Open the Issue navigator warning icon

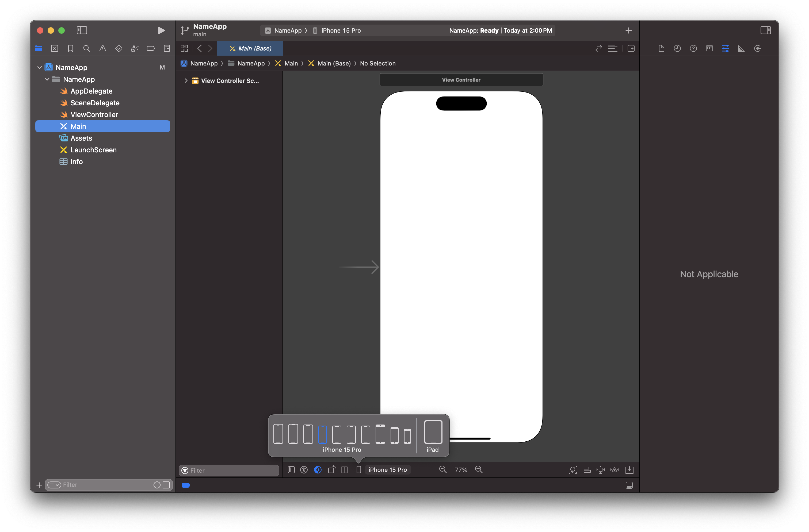(102, 49)
